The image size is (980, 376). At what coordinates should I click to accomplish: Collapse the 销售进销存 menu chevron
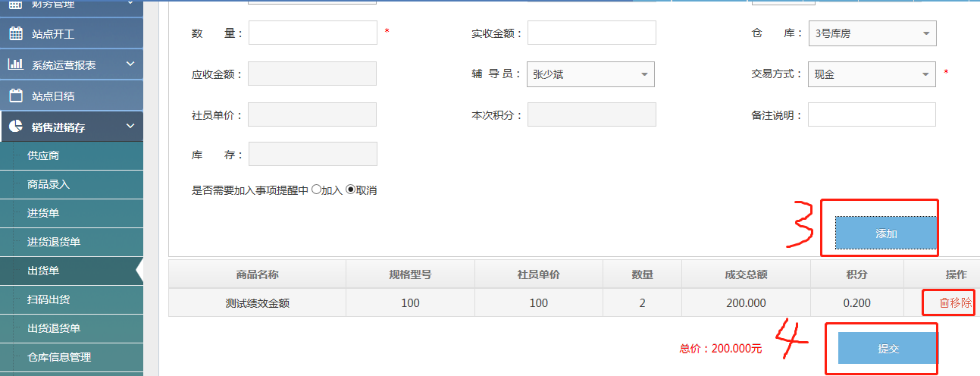click(130, 127)
